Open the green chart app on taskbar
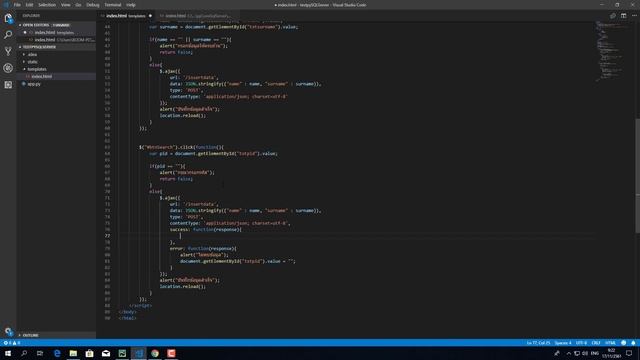640x360 pixels. [x=122, y=353]
